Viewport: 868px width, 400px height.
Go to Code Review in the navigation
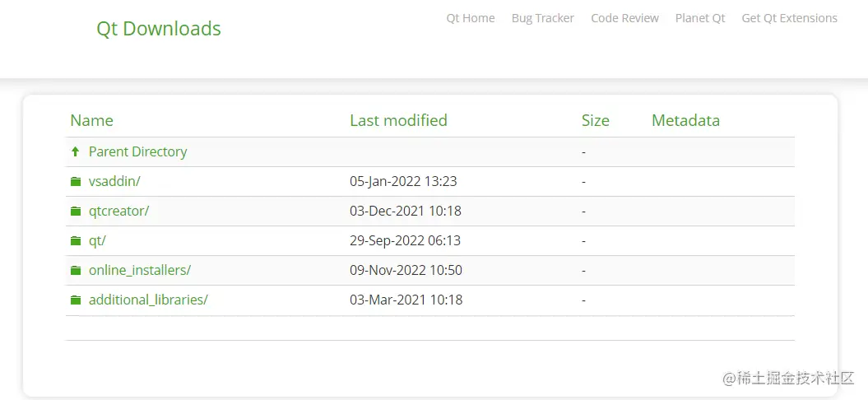tap(624, 18)
